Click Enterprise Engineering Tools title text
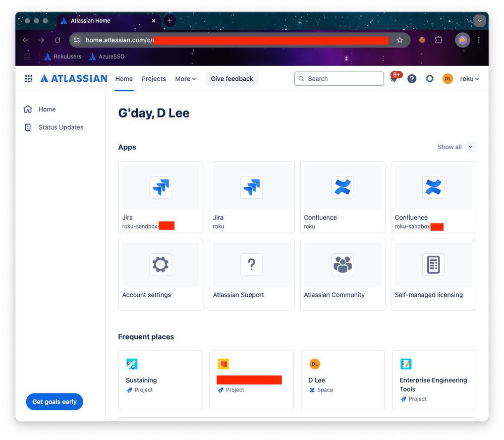The image size is (504, 440). point(433,384)
